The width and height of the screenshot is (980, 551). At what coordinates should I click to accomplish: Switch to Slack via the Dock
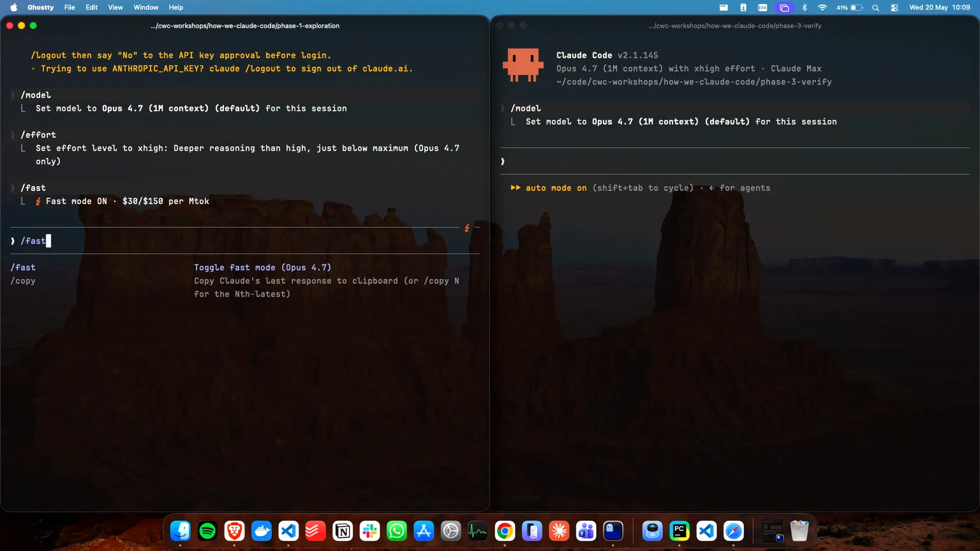coord(370,531)
